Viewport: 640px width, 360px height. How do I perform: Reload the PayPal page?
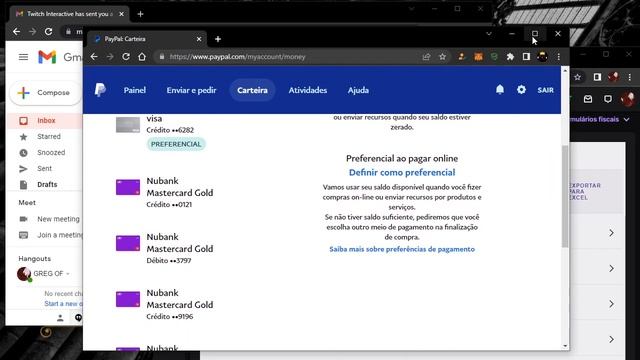126,57
